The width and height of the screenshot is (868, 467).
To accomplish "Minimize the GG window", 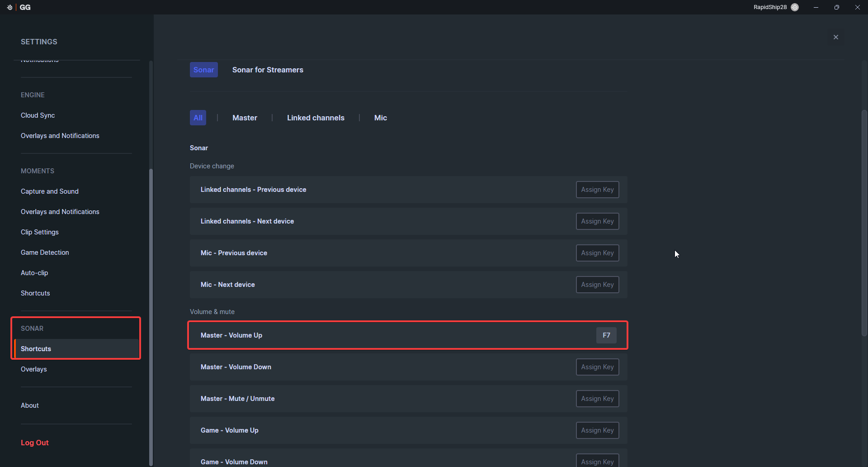I will (x=816, y=7).
